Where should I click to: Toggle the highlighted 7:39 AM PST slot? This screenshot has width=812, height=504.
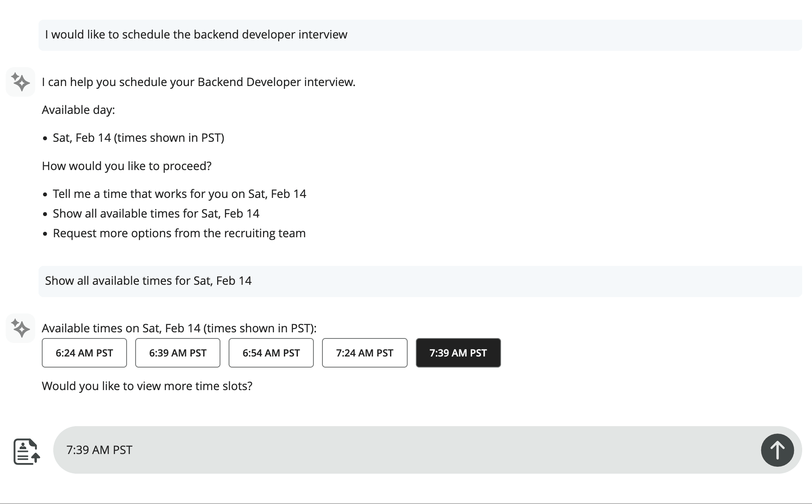point(458,353)
